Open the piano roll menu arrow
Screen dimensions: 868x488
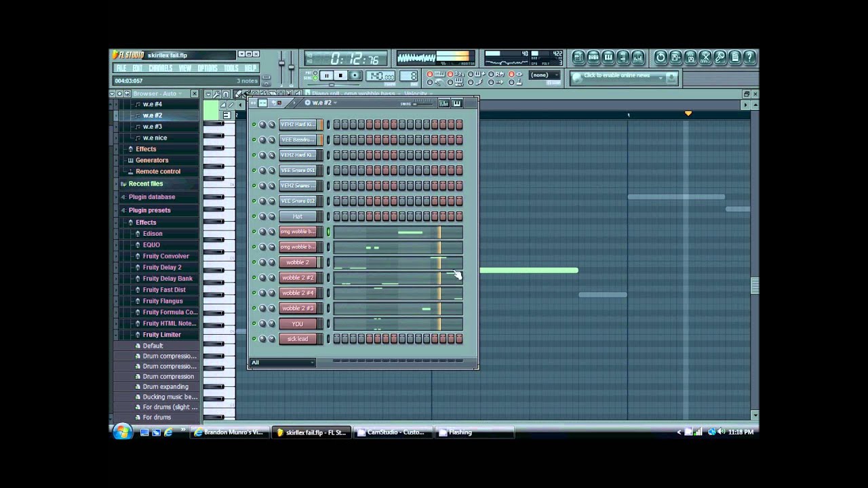pyautogui.click(x=208, y=94)
